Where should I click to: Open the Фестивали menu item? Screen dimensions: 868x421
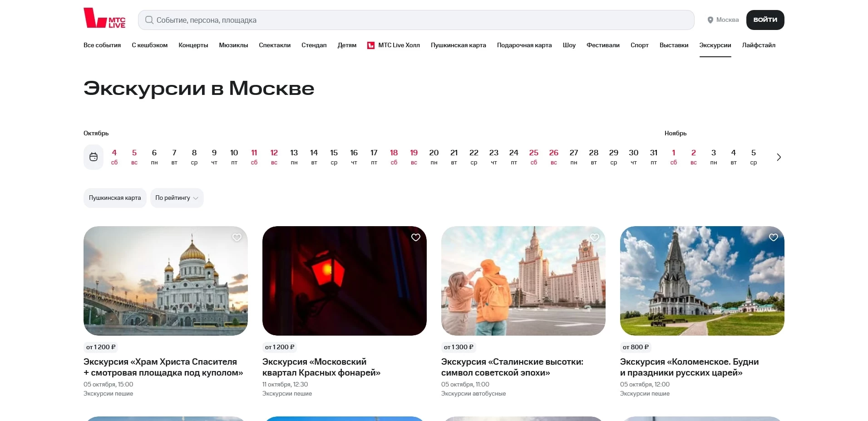pos(602,45)
